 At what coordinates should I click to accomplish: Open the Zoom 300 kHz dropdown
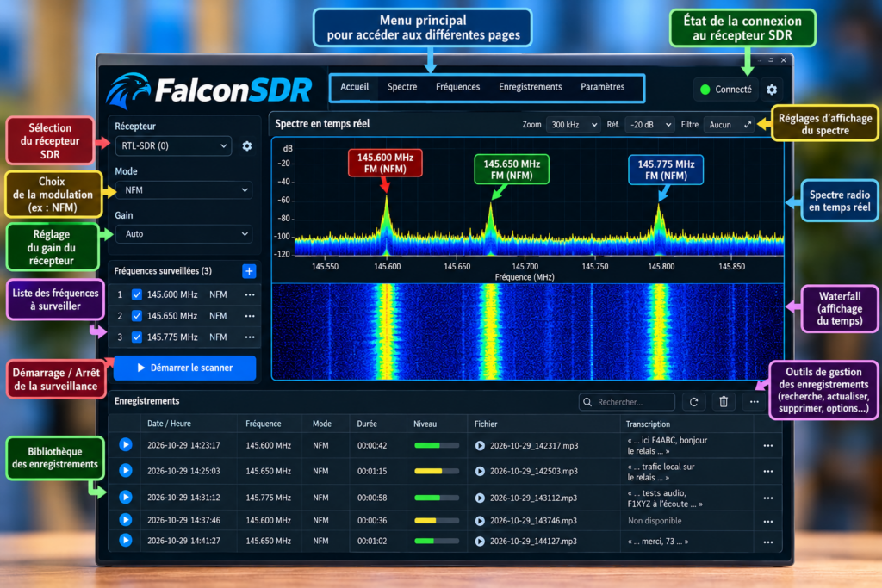pyautogui.click(x=573, y=125)
